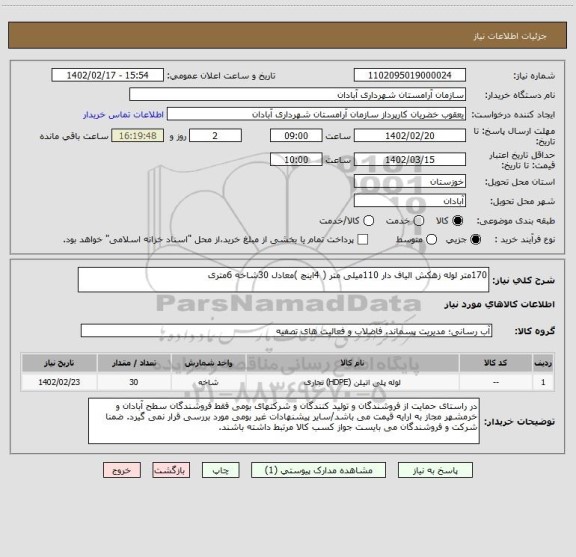Click the توضیحات خریدار notes box
Screen dimensions: 576x557
(x=284, y=421)
